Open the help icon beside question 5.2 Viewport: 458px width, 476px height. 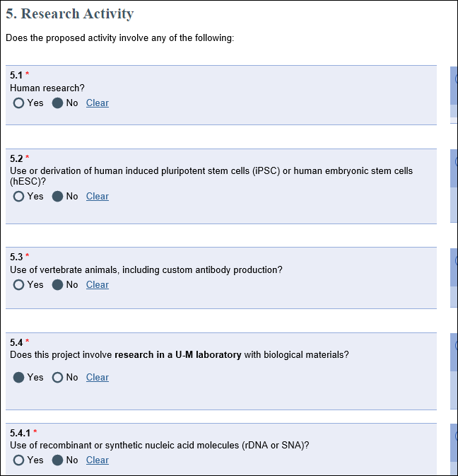[456, 161]
